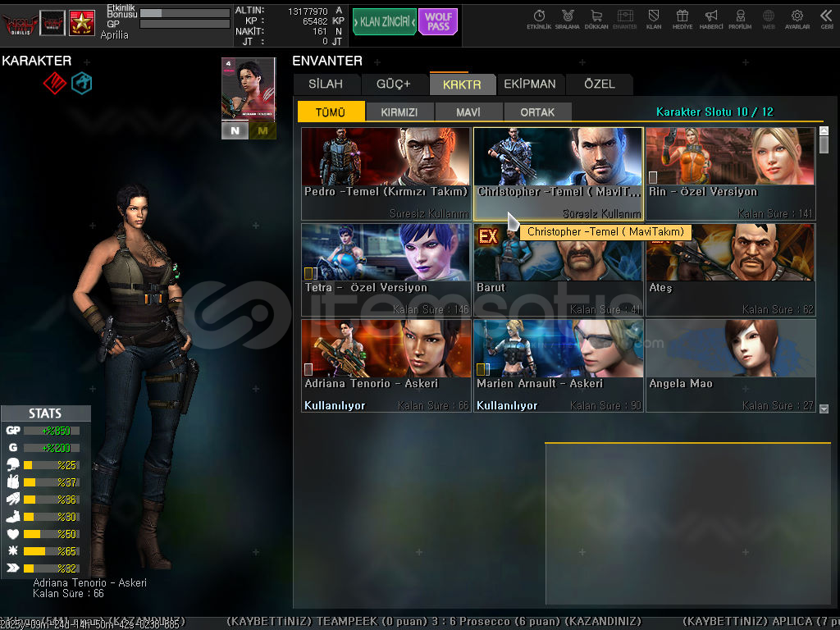Click the scroll down arrow of the character list
This screenshot has width=840, height=630.
(x=824, y=409)
